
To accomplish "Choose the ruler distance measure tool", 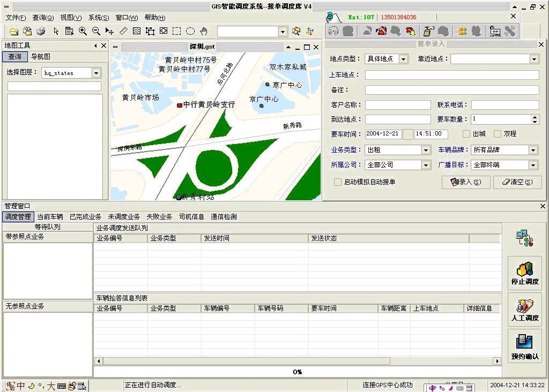I will 123,32.
